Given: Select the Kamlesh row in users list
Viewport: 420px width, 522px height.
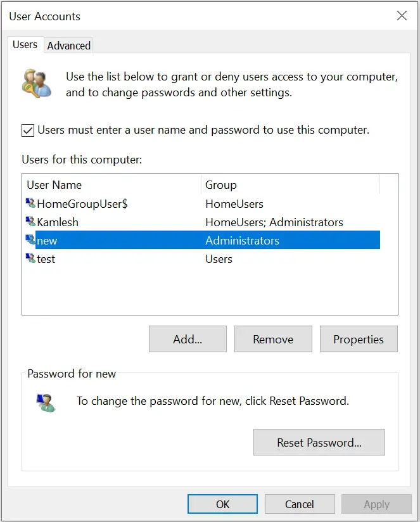Looking at the screenshot, I should pyautogui.click(x=203, y=222).
